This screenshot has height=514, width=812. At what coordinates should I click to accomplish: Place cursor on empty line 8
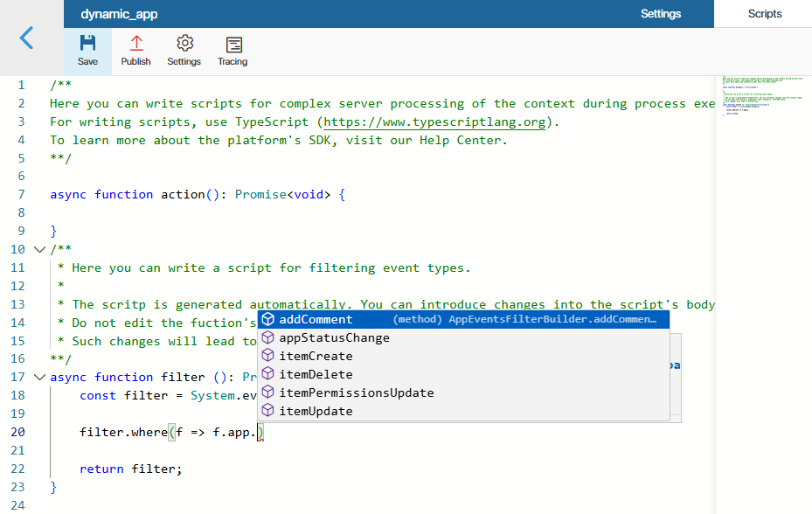pyautogui.click(x=262, y=213)
